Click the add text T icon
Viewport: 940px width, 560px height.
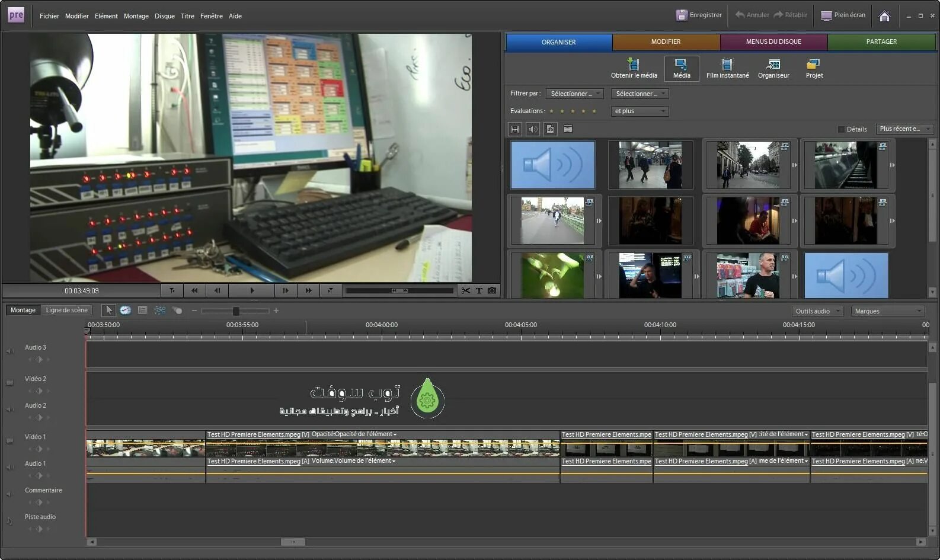pos(479,290)
